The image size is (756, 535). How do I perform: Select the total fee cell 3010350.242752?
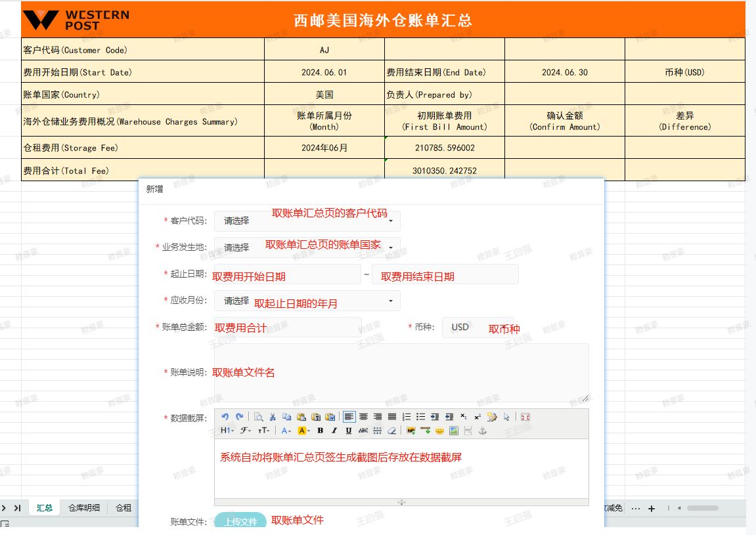[445, 170]
